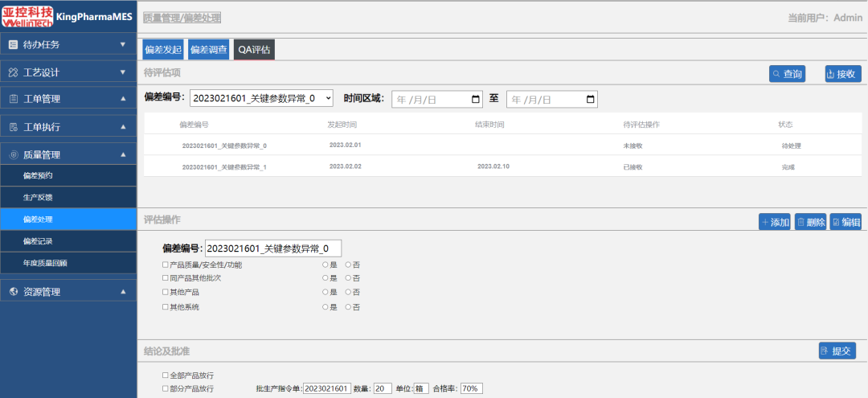Select 否 for 产品质量/安全性/功能
The width and height of the screenshot is (868, 398).
348,265
